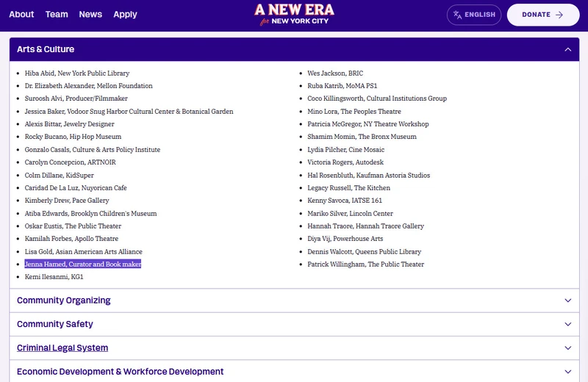This screenshot has height=382, width=588.
Task: Click Gonzalo Casals, Culture & Arts Policy Institute
Action: 93,150
